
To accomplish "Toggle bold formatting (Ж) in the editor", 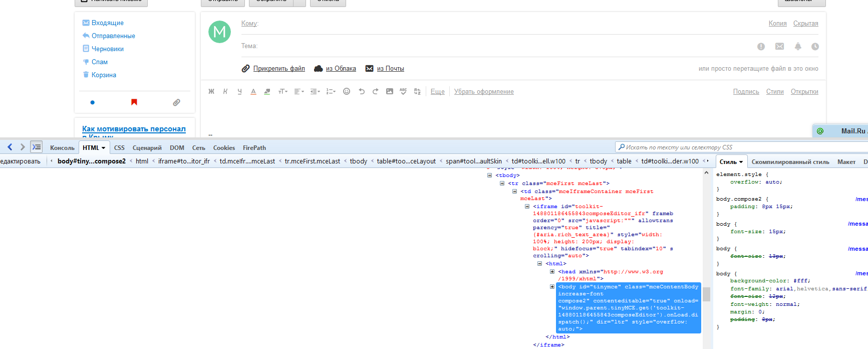I will [x=211, y=91].
